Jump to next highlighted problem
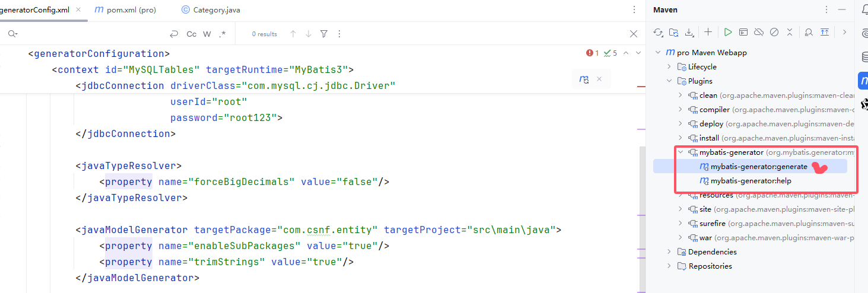 [638, 53]
